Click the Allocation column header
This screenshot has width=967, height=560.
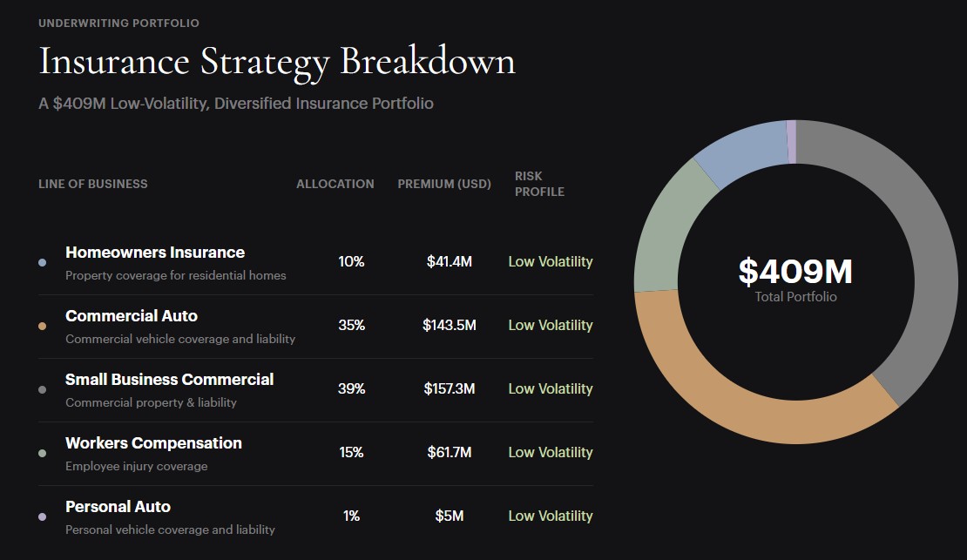coord(335,184)
